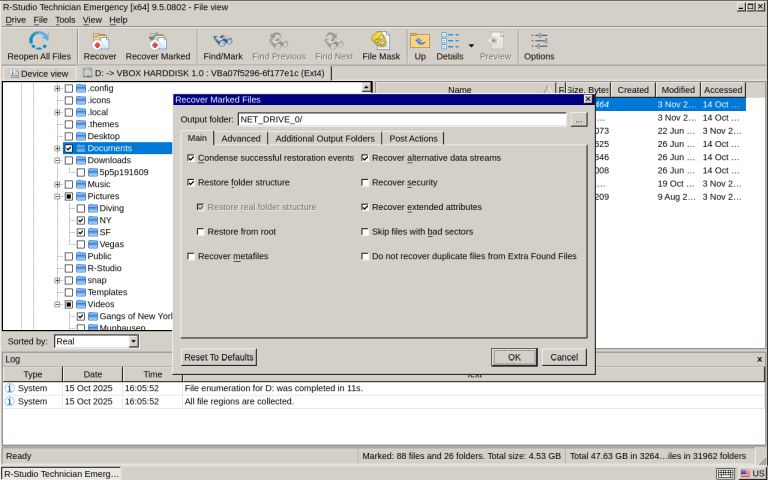Open the Find/Mark tool
The height and width of the screenshot is (480, 768).
(223, 41)
